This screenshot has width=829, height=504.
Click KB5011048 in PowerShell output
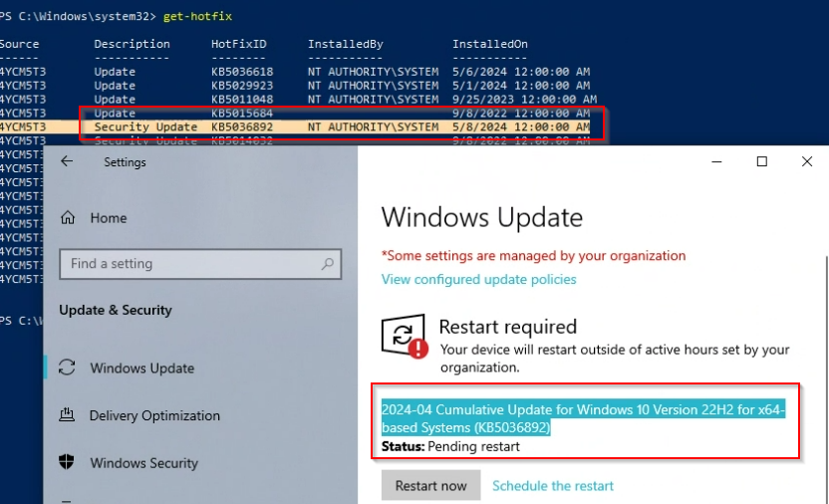click(242, 99)
